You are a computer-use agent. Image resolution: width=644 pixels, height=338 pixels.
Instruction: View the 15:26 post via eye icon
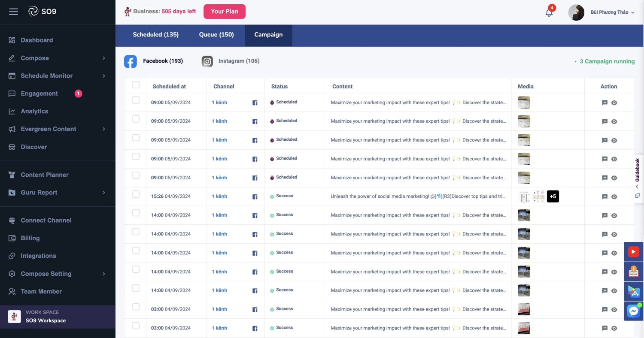[x=614, y=197]
